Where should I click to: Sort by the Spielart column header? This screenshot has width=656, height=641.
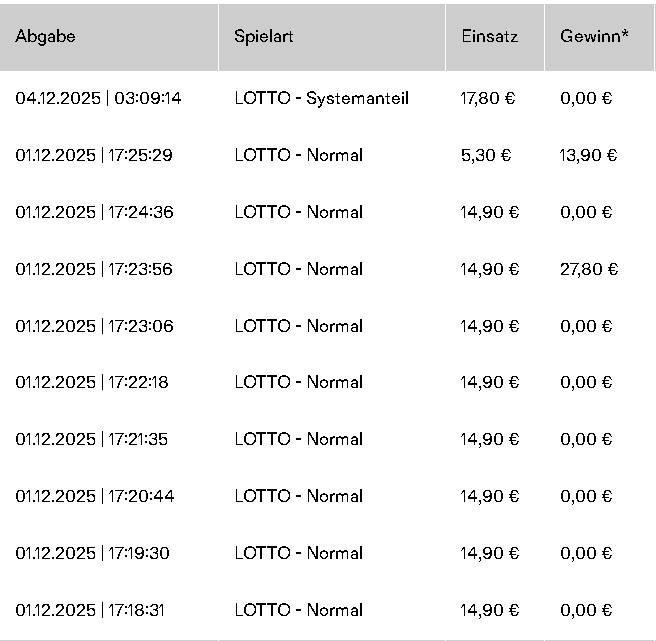(x=264, y=37)
